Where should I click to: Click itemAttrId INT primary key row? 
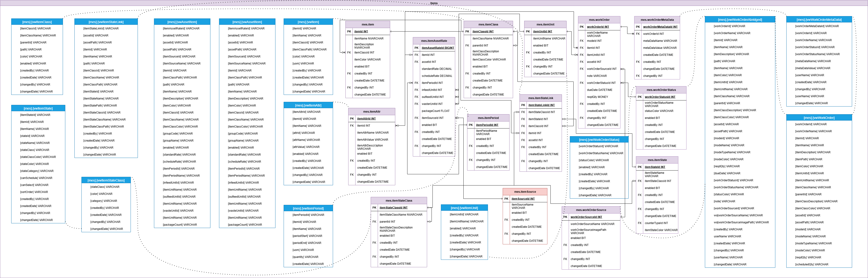[x=372, y=118]
